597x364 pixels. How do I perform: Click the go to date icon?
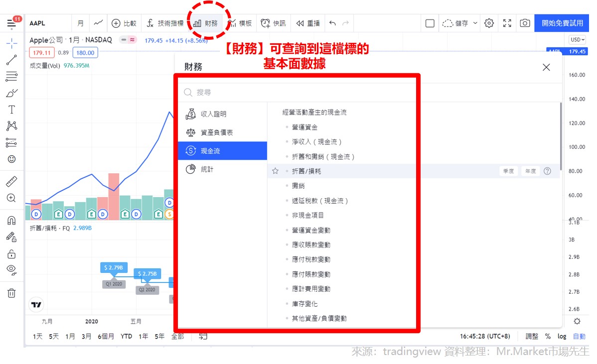203,336
